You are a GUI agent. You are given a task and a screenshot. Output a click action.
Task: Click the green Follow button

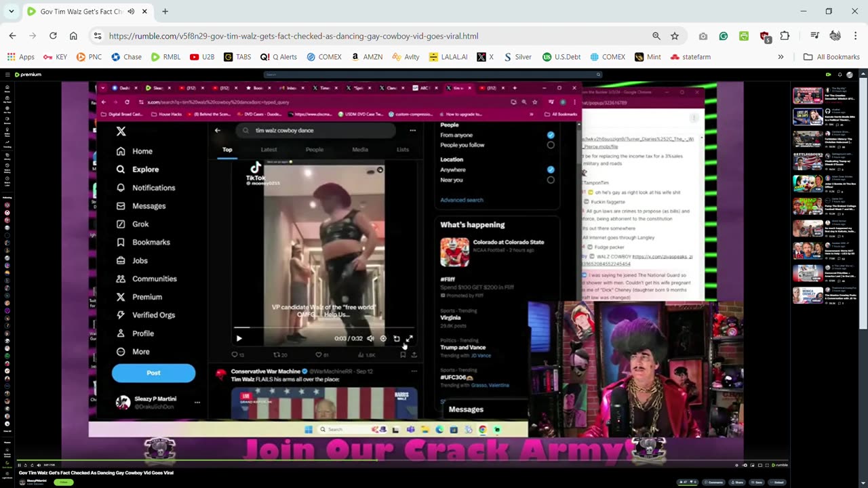64,482
